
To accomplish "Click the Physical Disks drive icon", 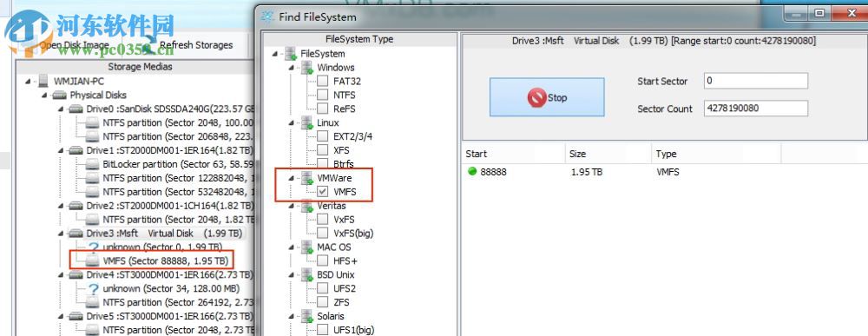I will pyautogui.click(x=59, y=96).
